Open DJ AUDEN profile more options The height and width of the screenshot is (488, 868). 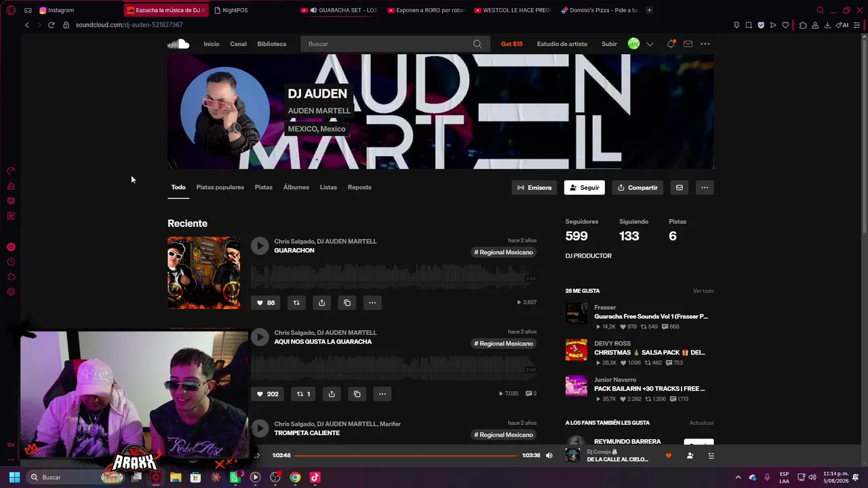pos(705,188)
